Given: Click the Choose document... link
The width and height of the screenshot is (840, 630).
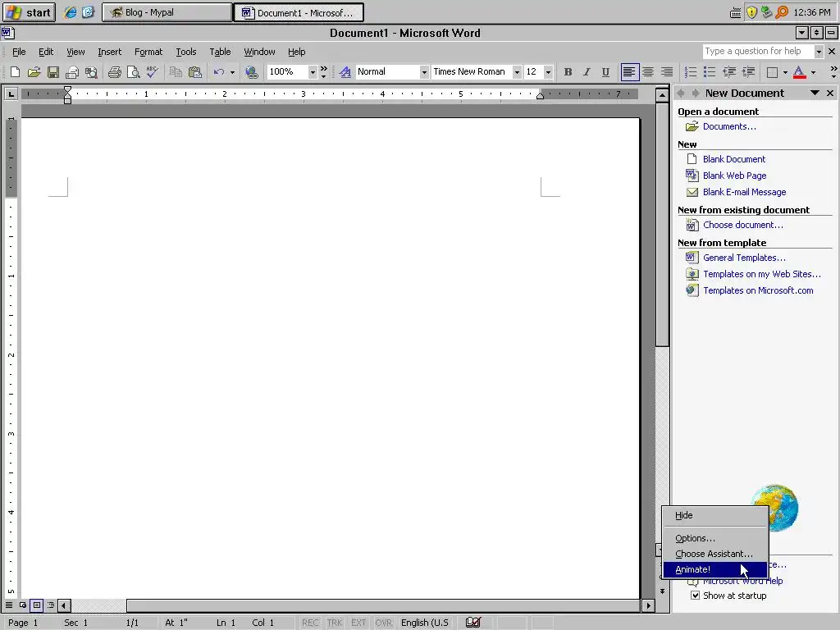Looking at the screenshot, I should pyautogui.click(x=743, y=225).
